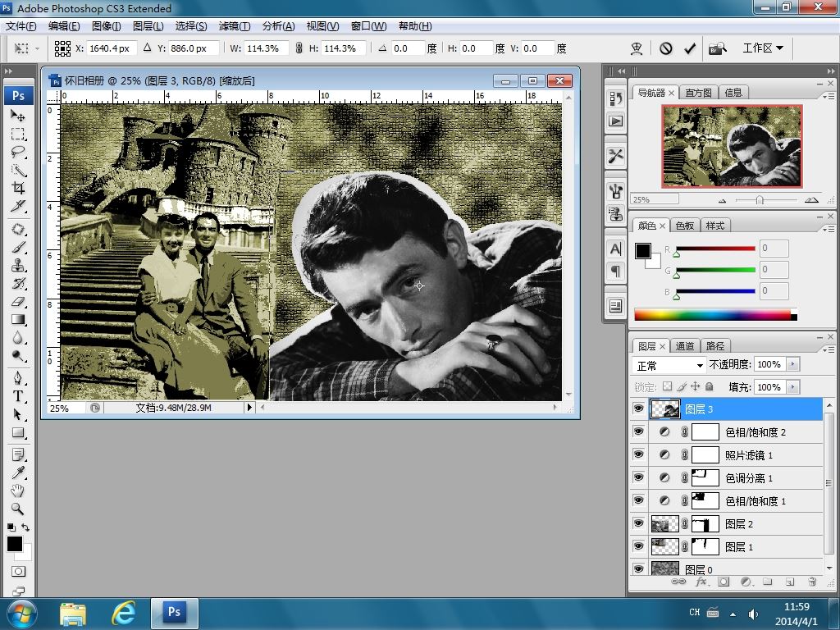Image resolution: width=840 pixels, height=630 pixels.
Task: Select the Crop tool
Action: click(x=18, y=188)
